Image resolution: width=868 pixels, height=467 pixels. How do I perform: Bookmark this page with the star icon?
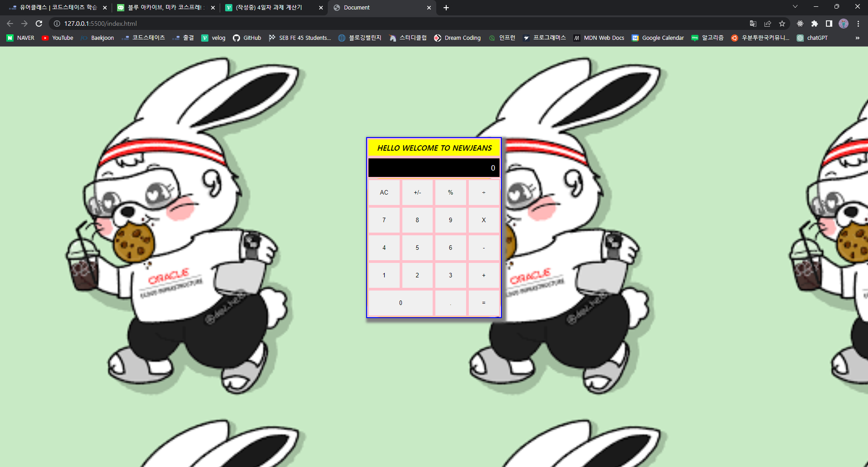(x=782, y=24)
